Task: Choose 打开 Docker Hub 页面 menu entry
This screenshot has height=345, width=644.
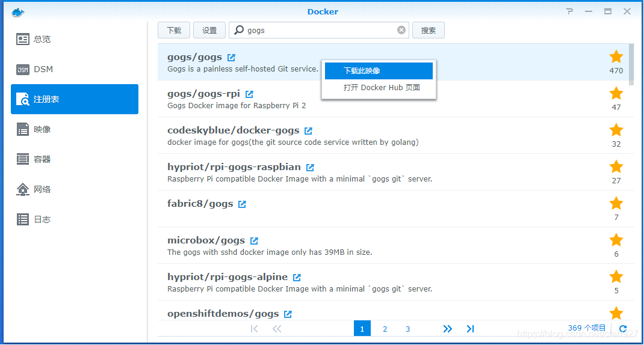Action: pos(382,88)
